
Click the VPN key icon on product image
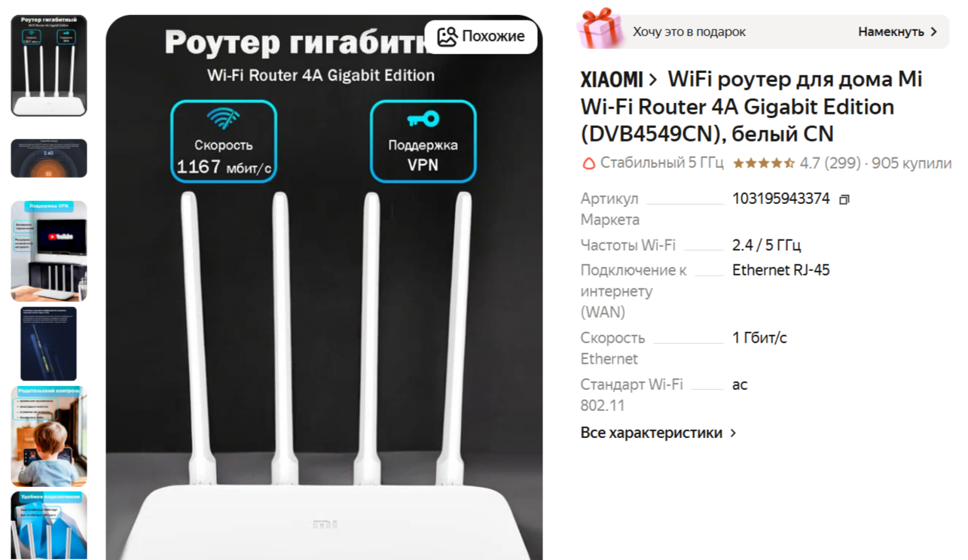point(423,119)
